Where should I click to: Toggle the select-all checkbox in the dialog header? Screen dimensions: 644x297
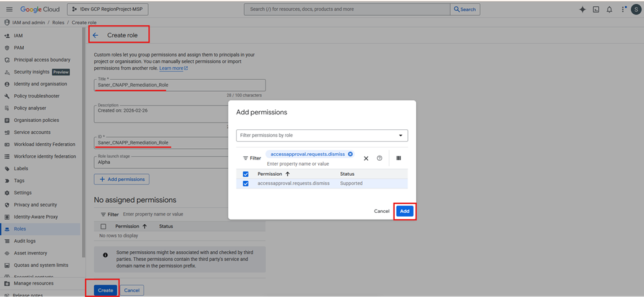245,174
